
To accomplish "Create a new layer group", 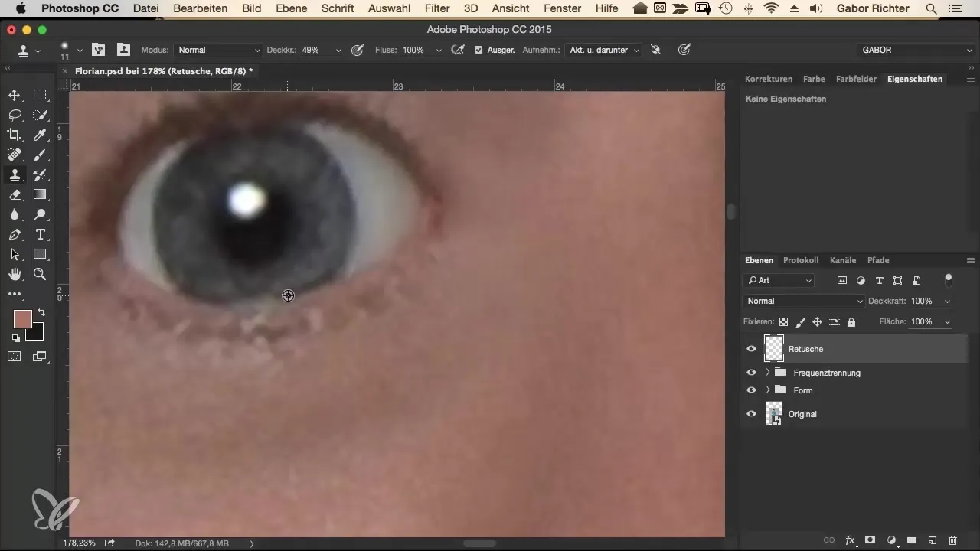I will pyautogui.click(x=911, y=540).
